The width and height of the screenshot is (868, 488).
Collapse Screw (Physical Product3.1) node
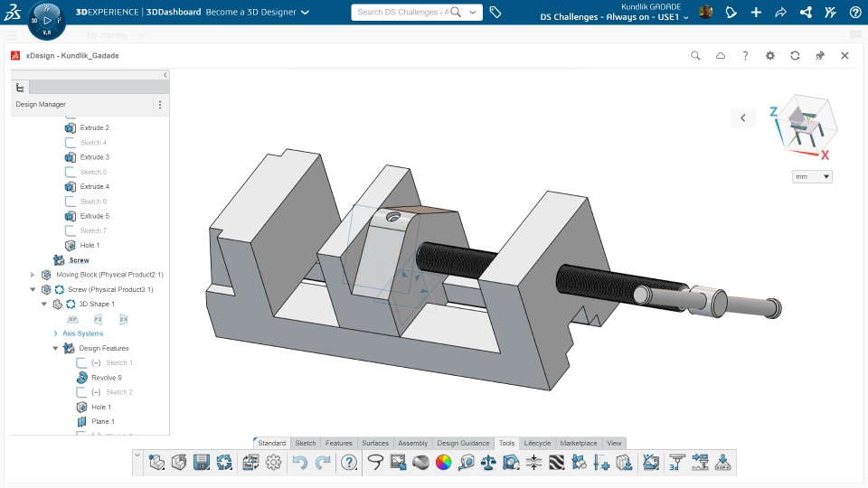click(33, 289)
